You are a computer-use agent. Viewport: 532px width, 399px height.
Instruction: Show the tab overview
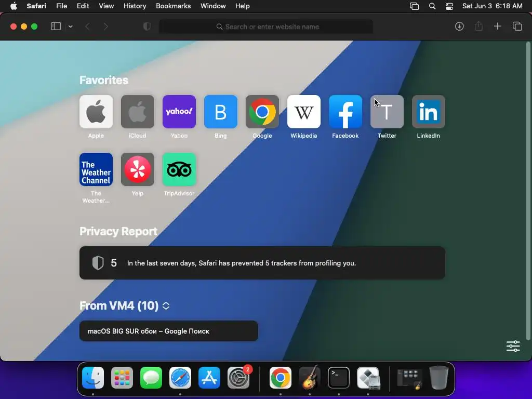[x=517, y=26]
